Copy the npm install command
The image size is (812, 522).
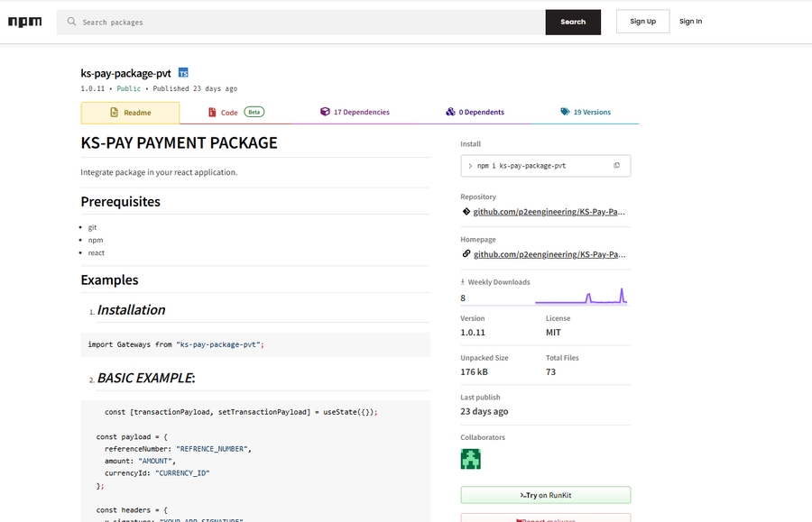point(616,166)
